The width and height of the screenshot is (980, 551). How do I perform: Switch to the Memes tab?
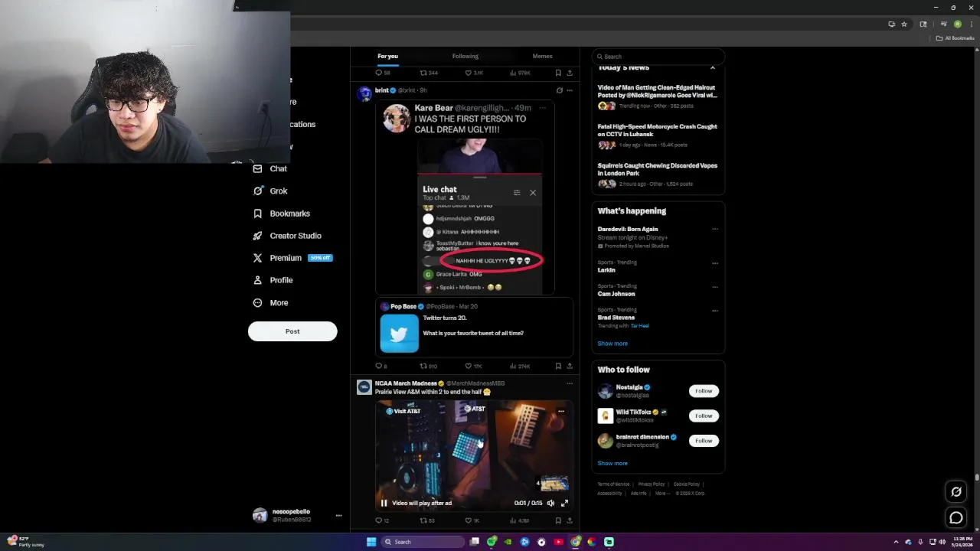542,56
